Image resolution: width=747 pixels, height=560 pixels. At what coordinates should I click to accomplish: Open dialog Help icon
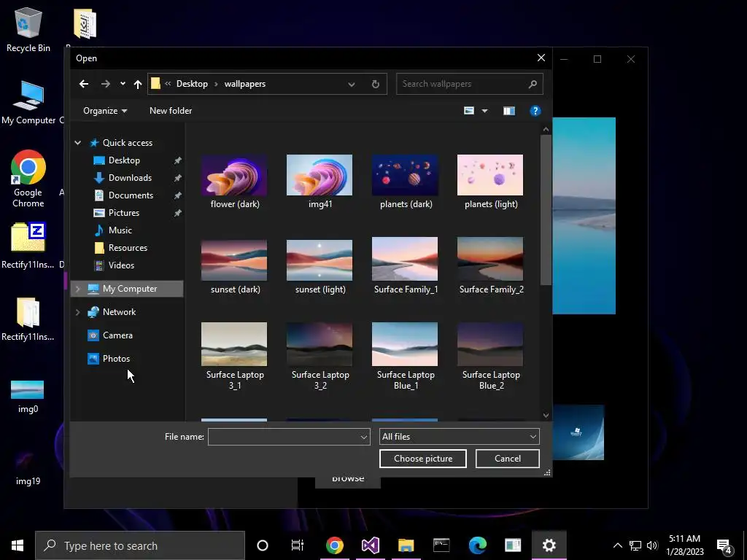[535, 111]
